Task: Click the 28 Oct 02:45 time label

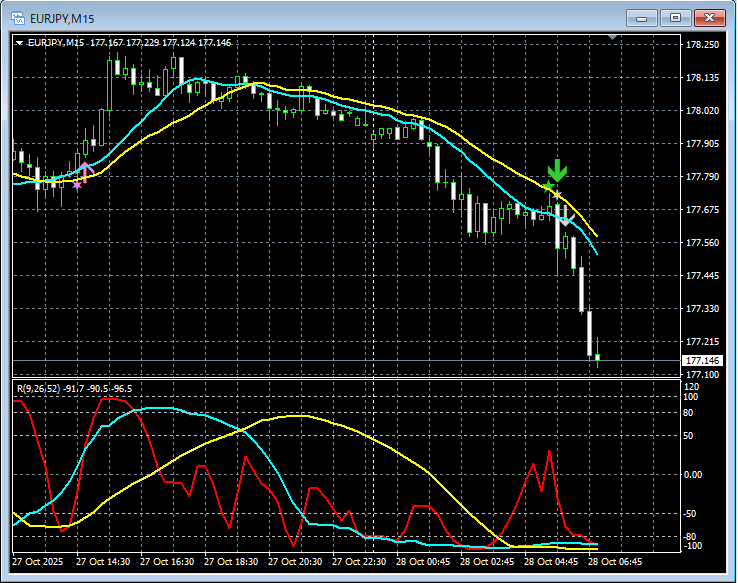Action: point(487,562)
